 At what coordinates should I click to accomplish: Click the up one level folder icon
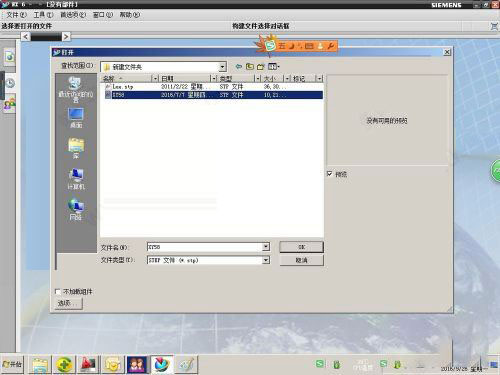point(250,66)
